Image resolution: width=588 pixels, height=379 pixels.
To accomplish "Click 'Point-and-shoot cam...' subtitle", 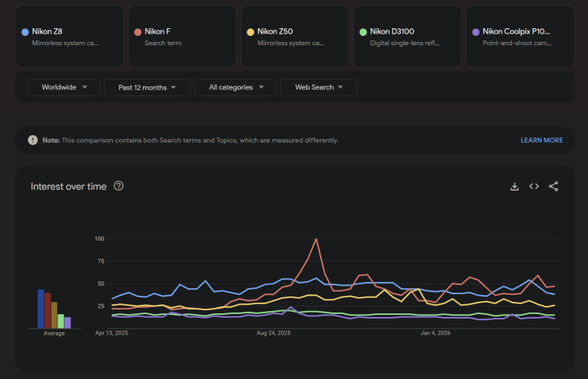I will pos(517,43).
